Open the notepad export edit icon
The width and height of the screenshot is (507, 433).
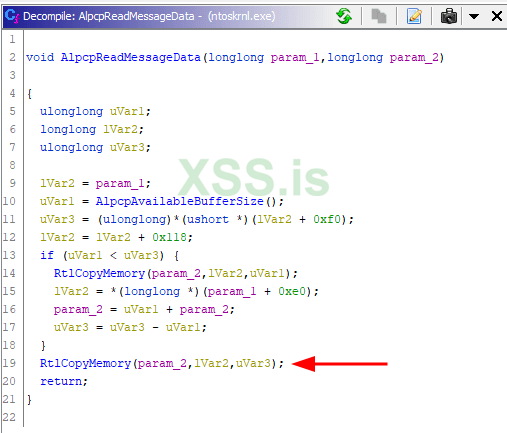pos(414,16)
